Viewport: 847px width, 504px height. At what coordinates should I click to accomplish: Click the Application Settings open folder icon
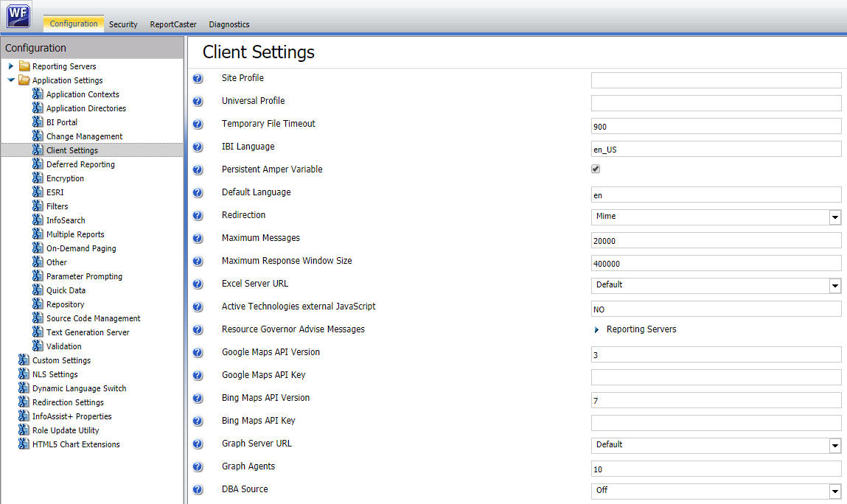pyautogui.click(x=24, y=80)
